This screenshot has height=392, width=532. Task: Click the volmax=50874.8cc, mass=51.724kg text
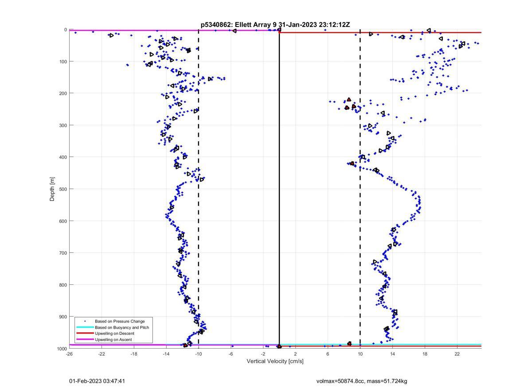coord(362,381)
